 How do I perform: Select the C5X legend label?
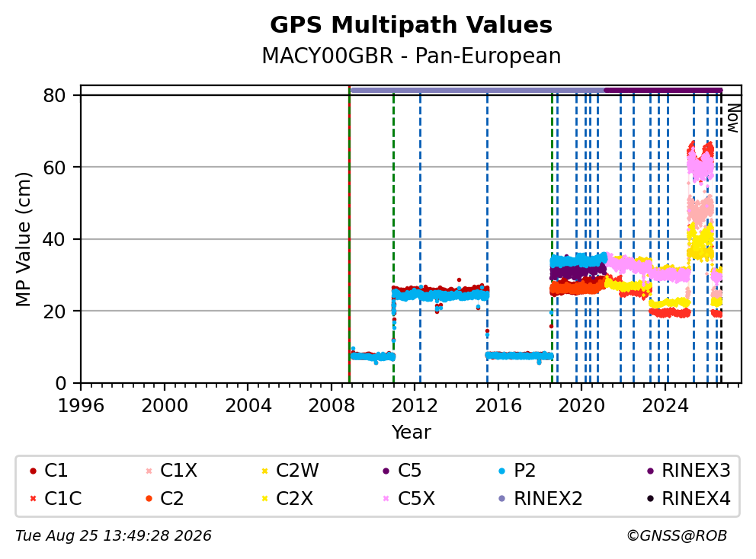416,499
